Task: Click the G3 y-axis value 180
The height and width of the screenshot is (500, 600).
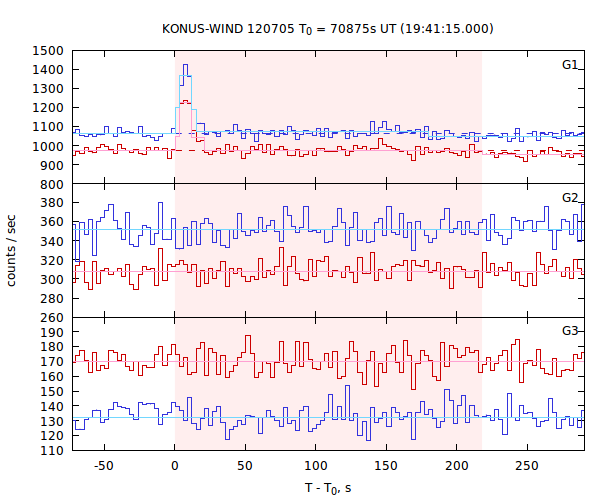Action: pos(52,347)
